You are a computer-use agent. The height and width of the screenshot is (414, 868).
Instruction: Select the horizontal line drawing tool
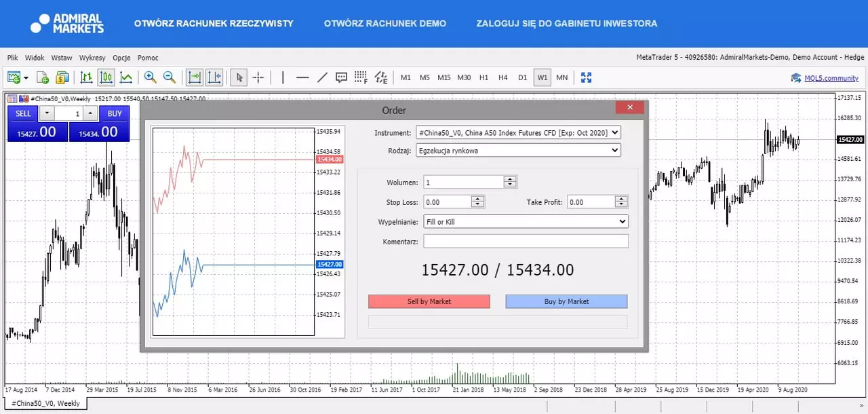pyautogui.click(x=302, y=77)
